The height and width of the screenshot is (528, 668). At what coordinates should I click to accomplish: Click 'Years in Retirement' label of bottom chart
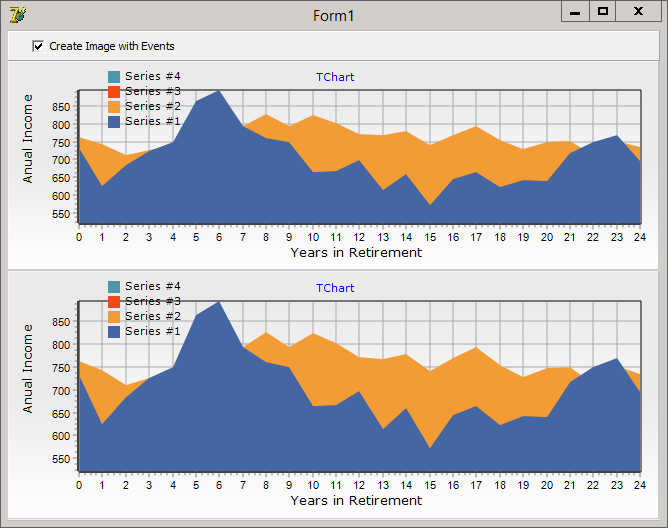356,500
